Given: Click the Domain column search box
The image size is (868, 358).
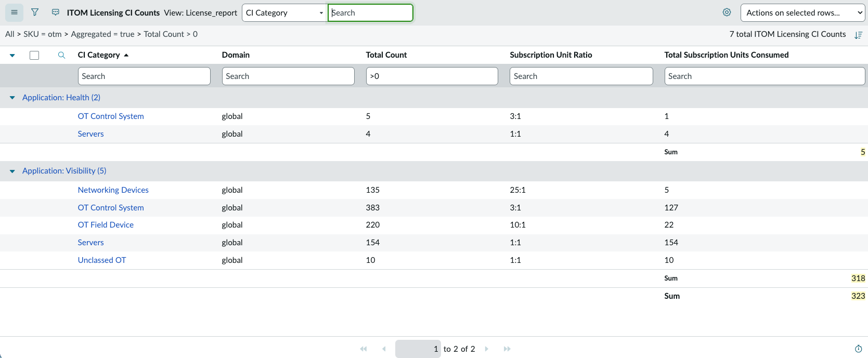Looking at the screenshot, I should click(288, 76).
